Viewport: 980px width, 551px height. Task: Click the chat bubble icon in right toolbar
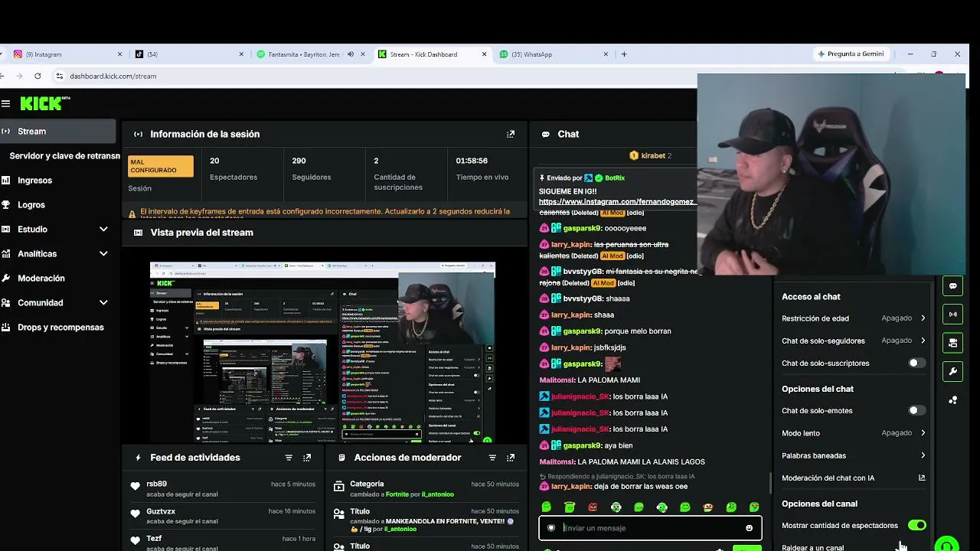point(952,286)
